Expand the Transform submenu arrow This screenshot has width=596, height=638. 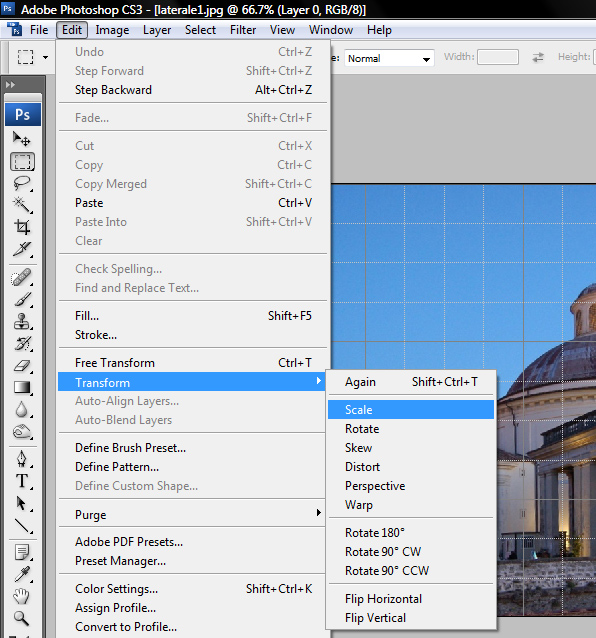pos(319,381)
